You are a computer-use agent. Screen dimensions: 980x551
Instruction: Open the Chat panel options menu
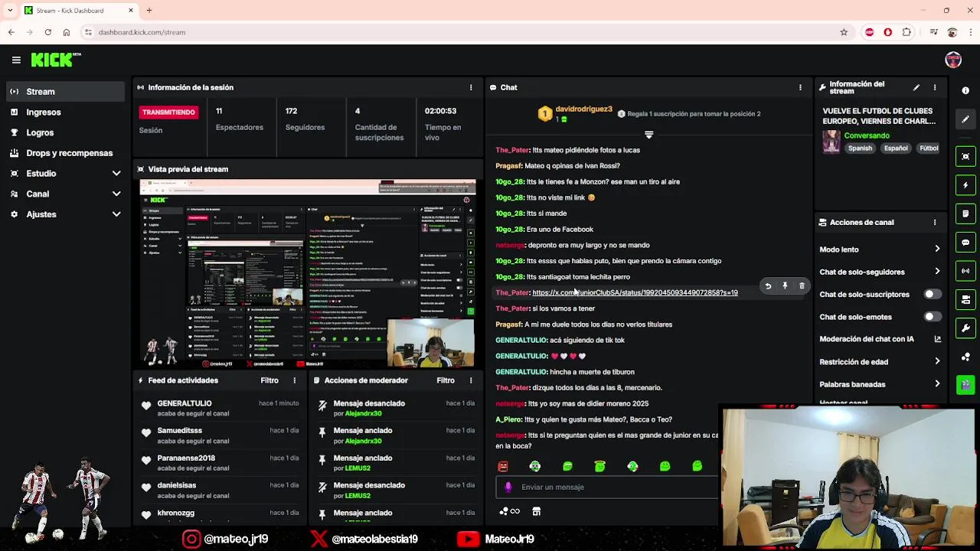(800, 87)
